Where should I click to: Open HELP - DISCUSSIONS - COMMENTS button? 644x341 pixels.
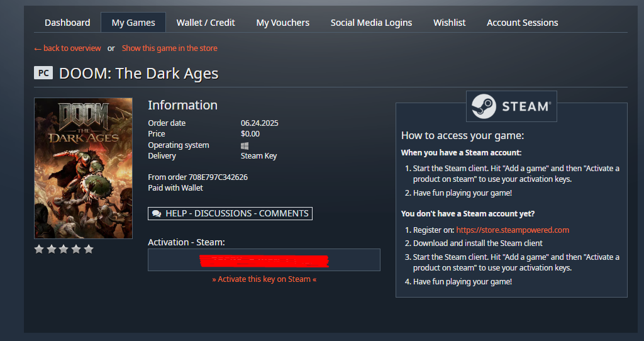[230, 214]
